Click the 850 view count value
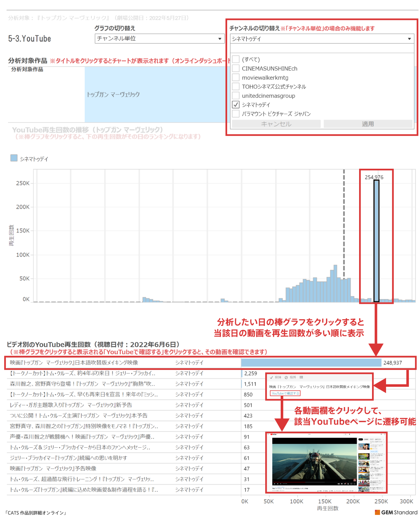 [248, 394]
